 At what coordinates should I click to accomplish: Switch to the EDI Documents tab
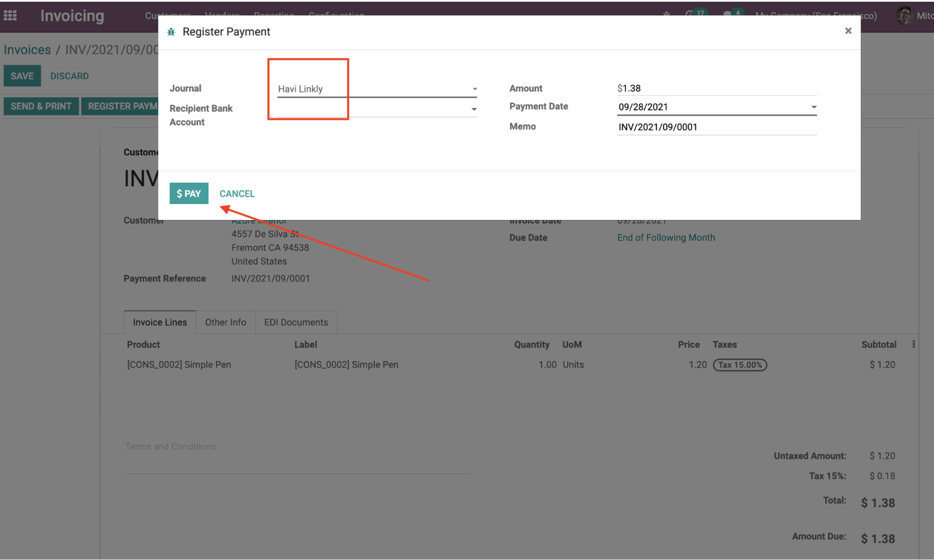click(x=295, y=322)
